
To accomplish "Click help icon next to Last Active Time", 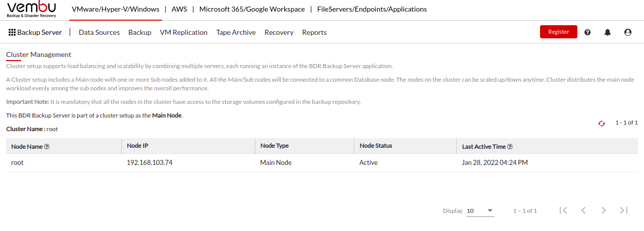I will tap(510, 147).
